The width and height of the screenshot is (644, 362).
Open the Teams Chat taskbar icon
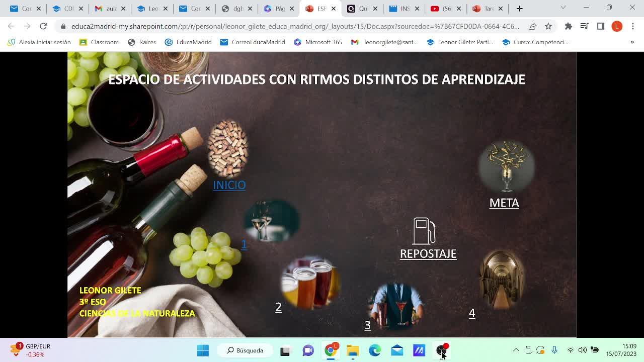click(x=308, y=350)
